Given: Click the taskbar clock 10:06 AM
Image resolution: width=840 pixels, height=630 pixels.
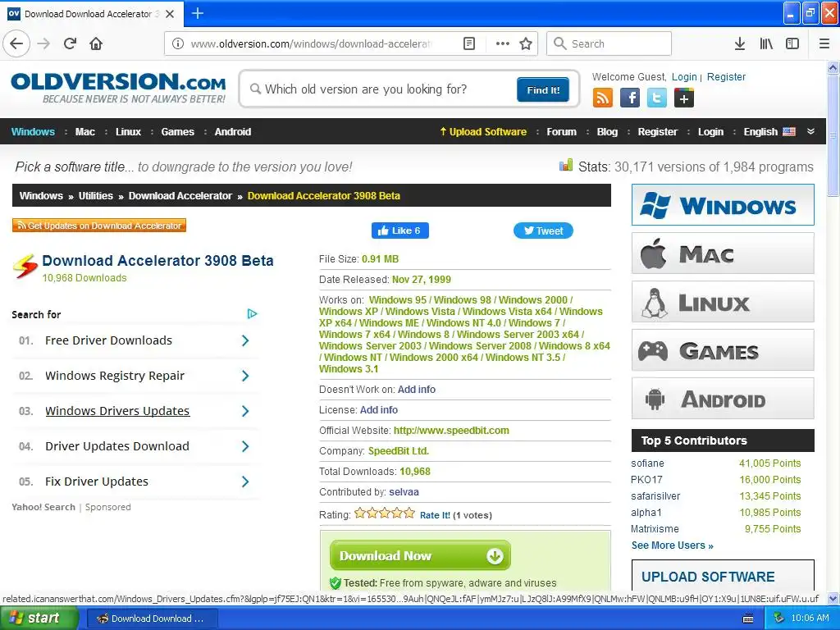Looking at the screenshot, I should tap(810, 618).
